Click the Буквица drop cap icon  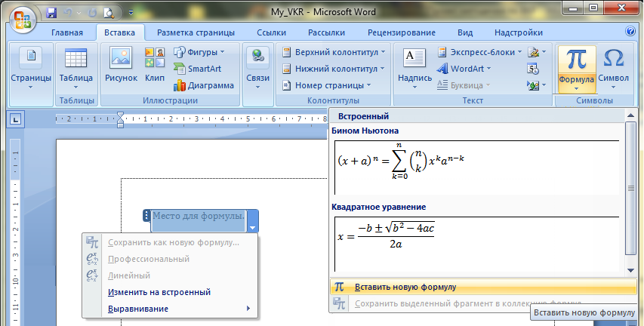pyautogui.click(x=442, y=85)
